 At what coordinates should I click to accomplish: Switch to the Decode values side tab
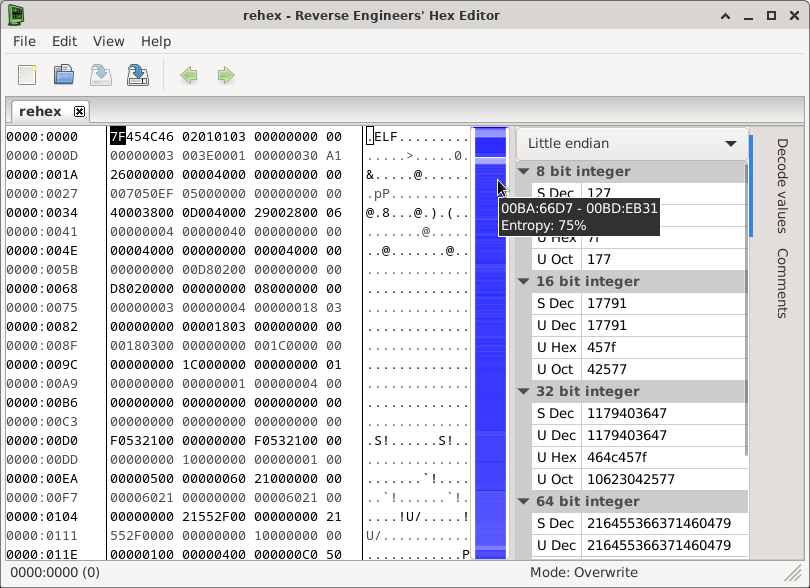click(x=782, y=185)
